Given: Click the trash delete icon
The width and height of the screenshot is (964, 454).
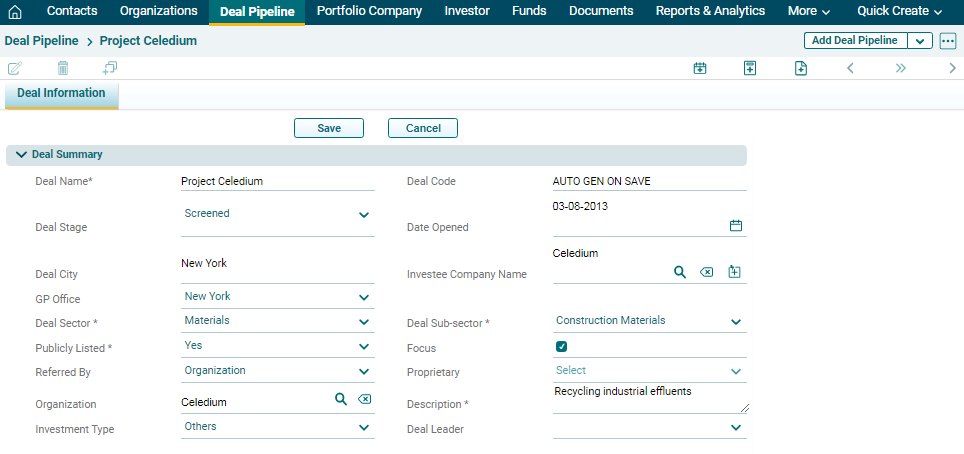Looking at the screenshot, I should pyautogui.click(x=63, y=68).
